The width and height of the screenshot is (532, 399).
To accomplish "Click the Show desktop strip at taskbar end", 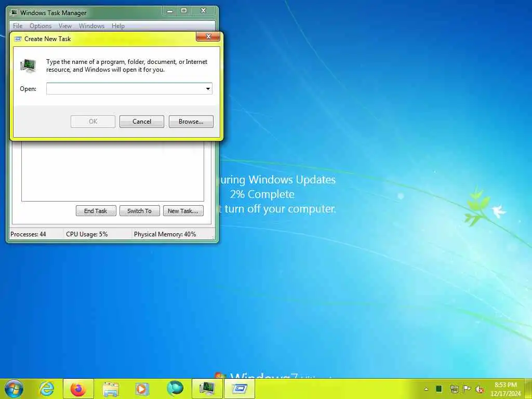I will [x=528, y=389].
